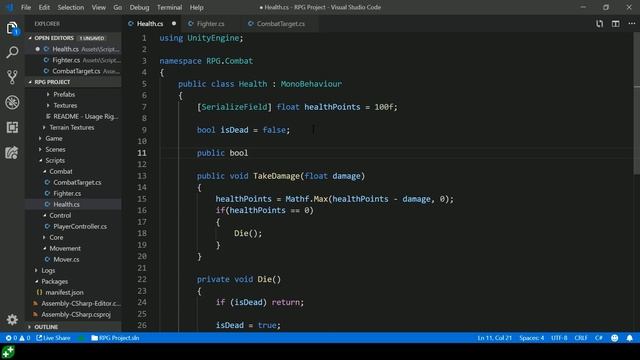Click the VS Code logo icon
640x360 pixels.
(x=10, y=7)
